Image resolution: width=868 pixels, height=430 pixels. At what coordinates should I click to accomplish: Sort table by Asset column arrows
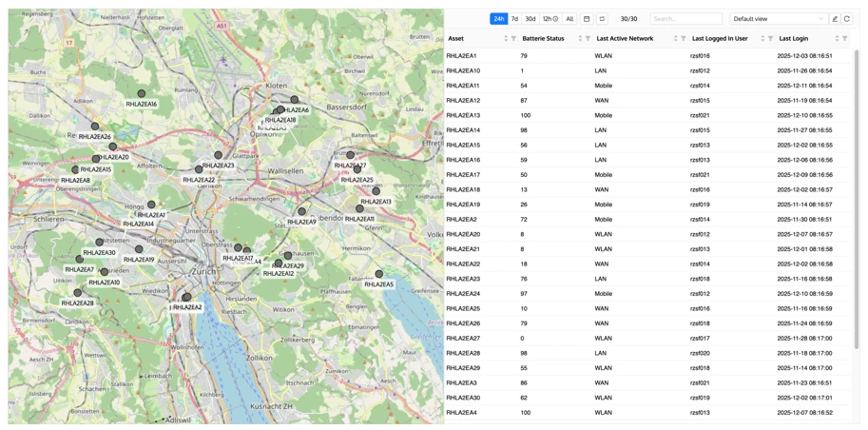click(506, 39)
